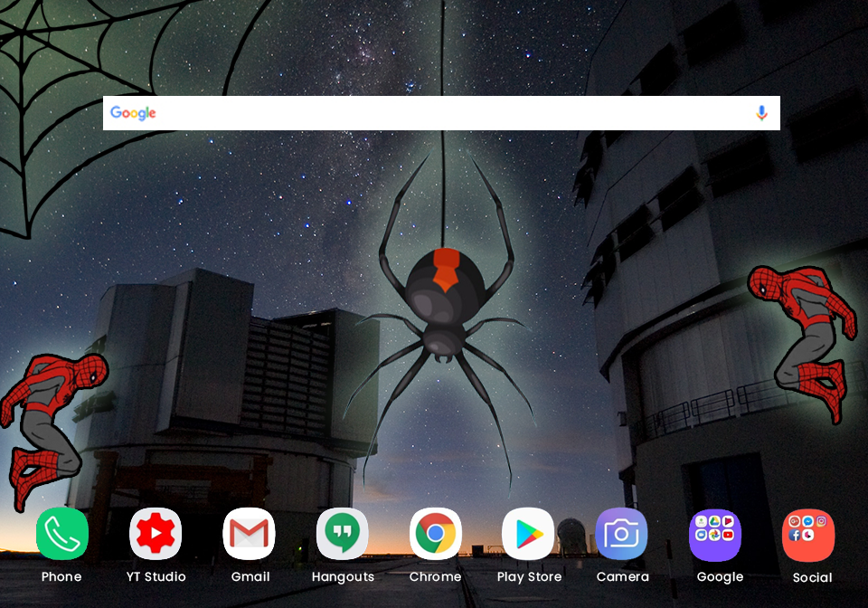Focus the Google search field
The width and height of the screenshot is (868, 608).
point(441,113)
